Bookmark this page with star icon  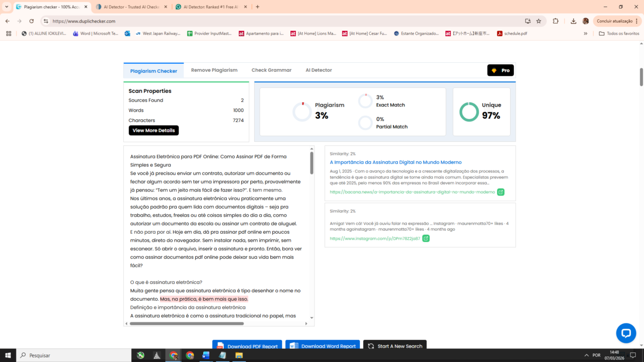point(539,21)
